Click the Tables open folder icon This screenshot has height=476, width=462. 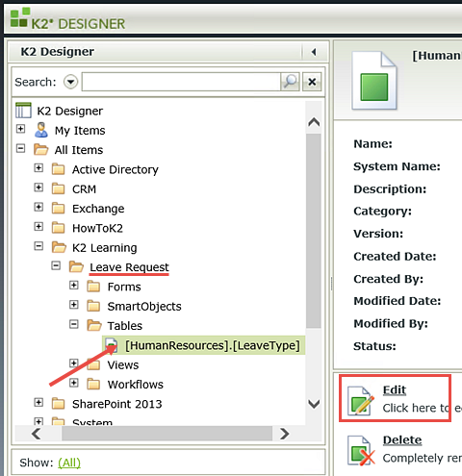click(x=94, y=326)
